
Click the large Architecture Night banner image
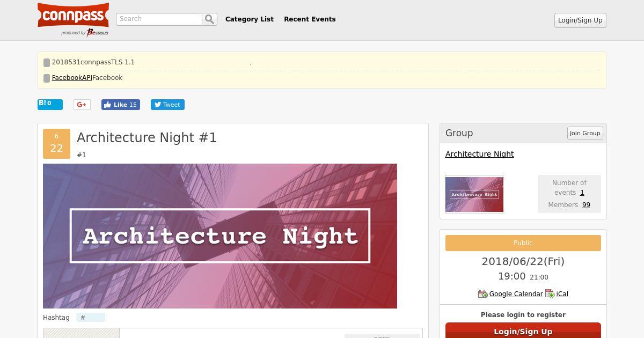(220, 236)
